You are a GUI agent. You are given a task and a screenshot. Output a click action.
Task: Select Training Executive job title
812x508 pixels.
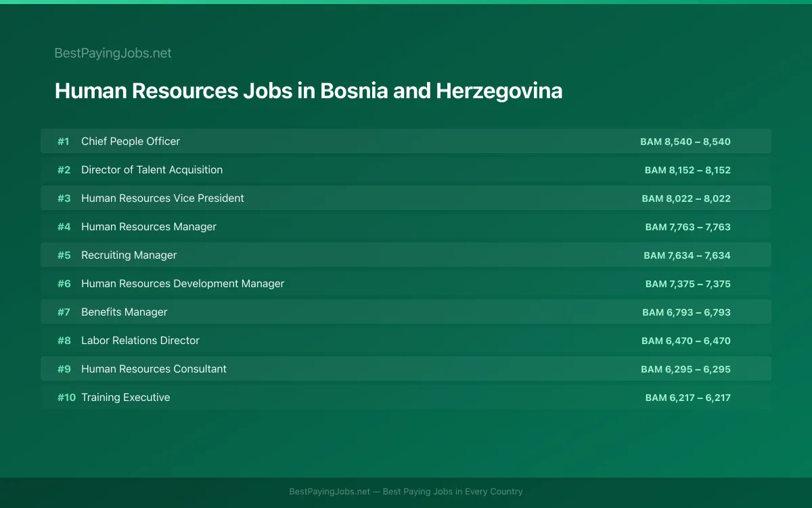tap(125, 397)
